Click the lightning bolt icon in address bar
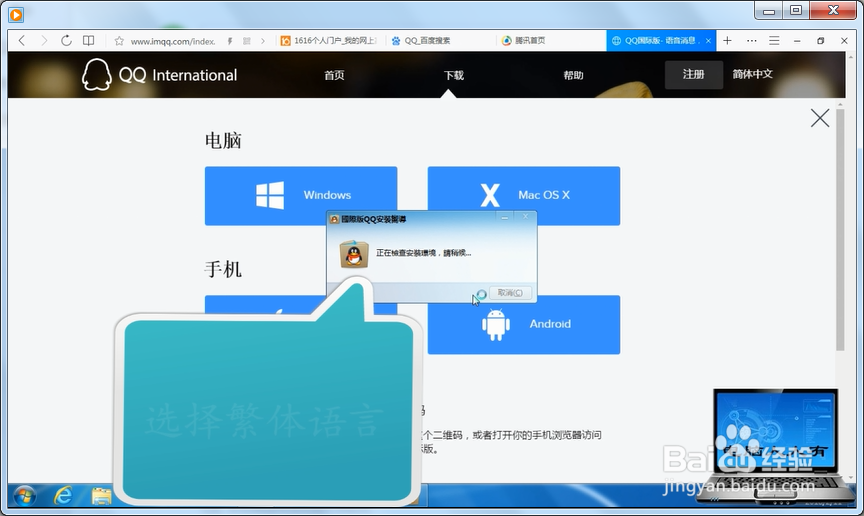The width and height of the screenshot is (864, 516). point(230,41)
